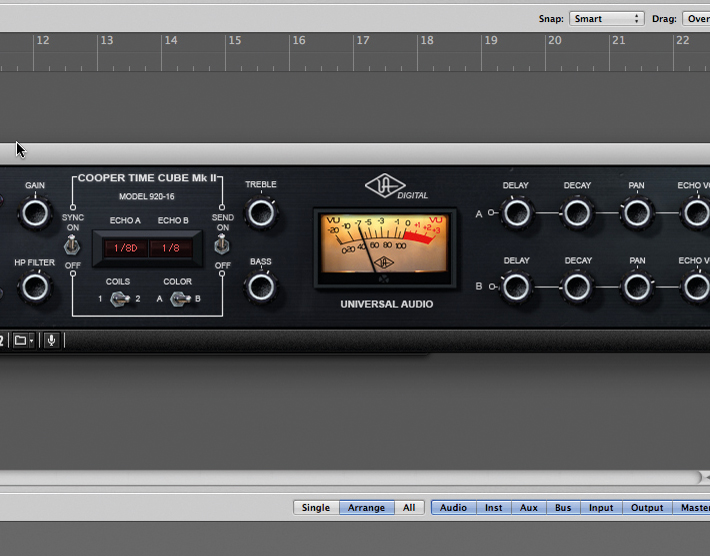Click the ECHO A 1/8D display
710x556 pixels.
tap(125, 248)
